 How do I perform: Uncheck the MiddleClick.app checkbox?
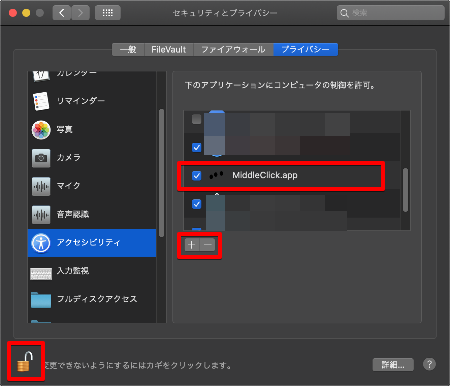tap(197, 175)
